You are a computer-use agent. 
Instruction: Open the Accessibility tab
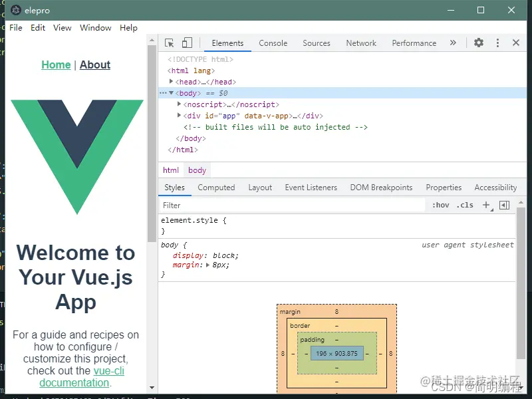coord(495,188)
